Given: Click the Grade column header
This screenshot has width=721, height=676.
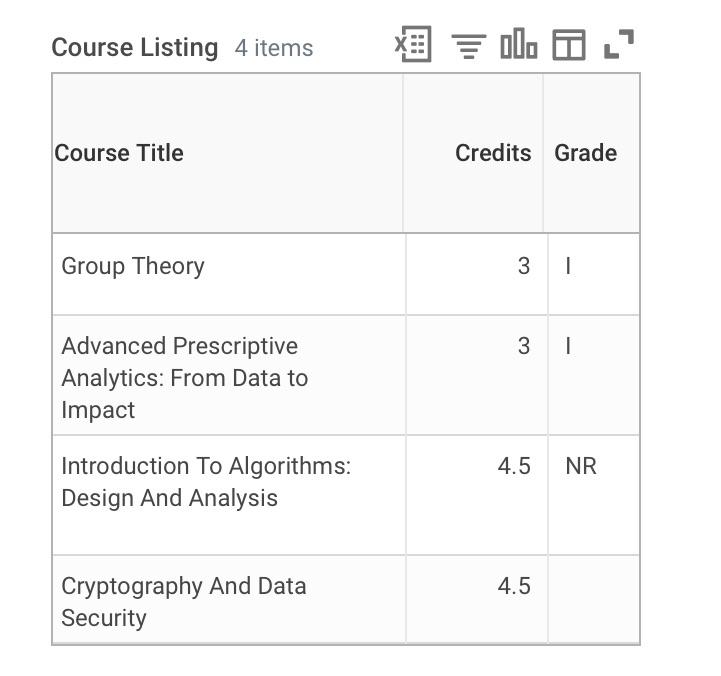Looking at the screenshot, I should [585, 153].
